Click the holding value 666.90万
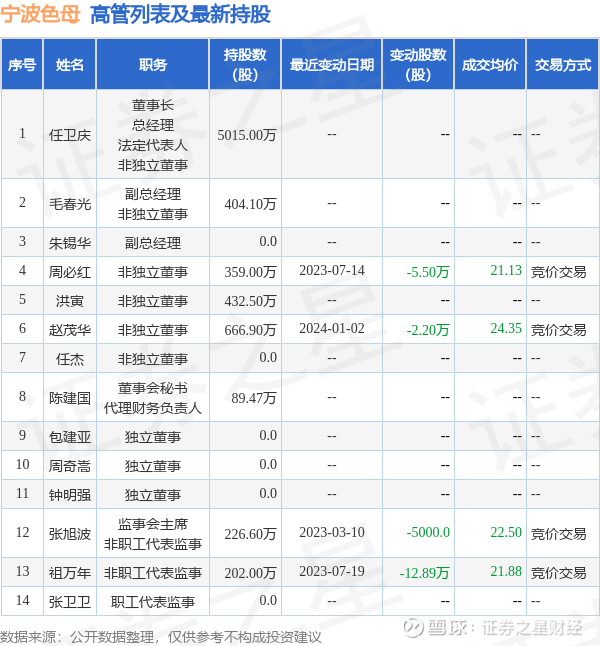 [x=250, y=330]
